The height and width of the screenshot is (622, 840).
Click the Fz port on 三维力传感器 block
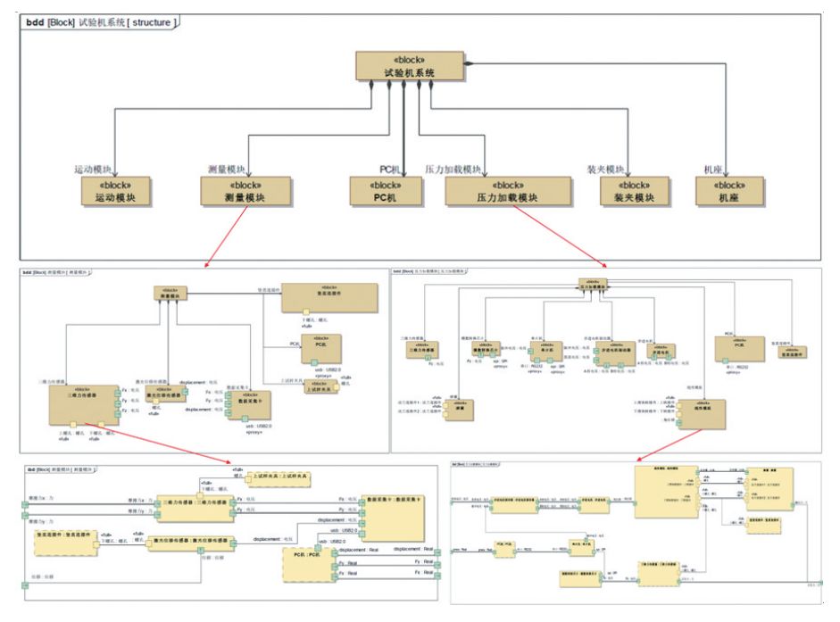(118, 413)
